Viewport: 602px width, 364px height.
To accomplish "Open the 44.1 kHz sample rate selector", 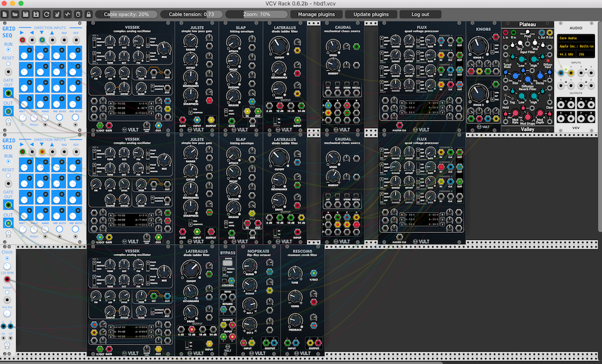I will coord(566,54).
